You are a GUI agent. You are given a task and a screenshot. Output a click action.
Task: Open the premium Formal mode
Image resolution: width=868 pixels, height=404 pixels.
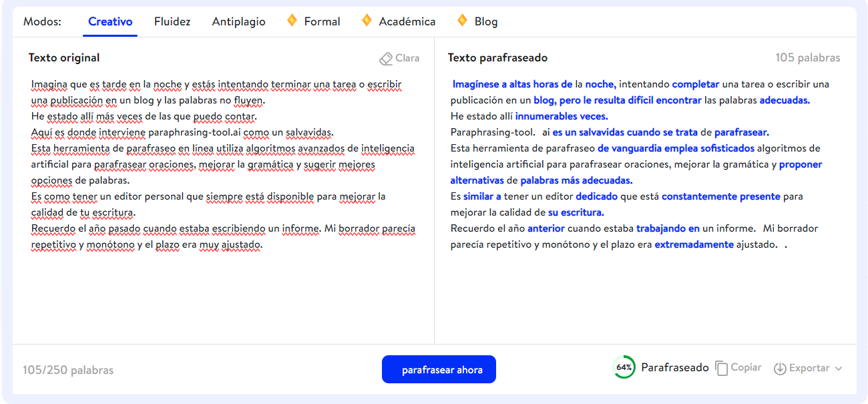click(x=314, y=21)
